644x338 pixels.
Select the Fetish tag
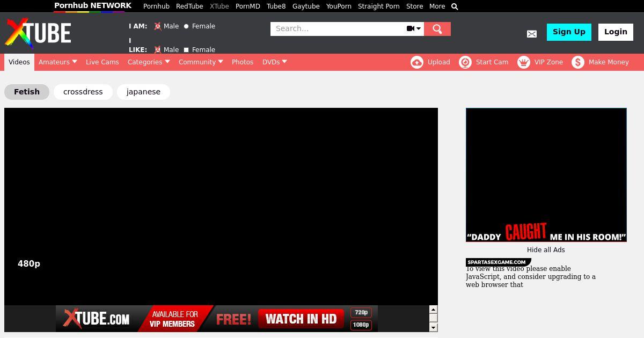[27, 92]
